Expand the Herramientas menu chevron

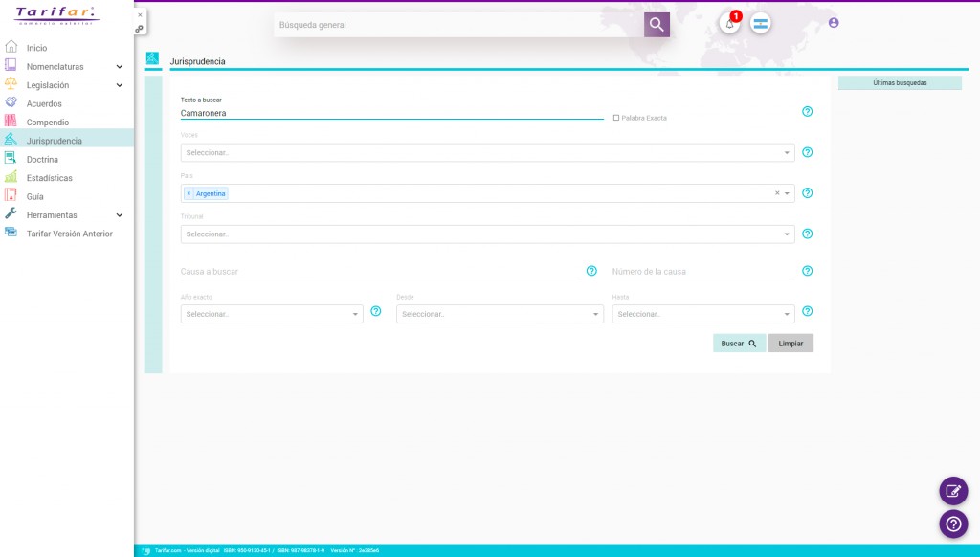pyautogui.click(x=120, y=215)
